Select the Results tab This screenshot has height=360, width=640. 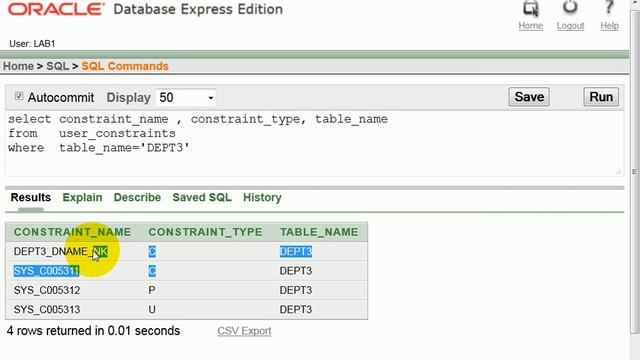coord(31,198)
